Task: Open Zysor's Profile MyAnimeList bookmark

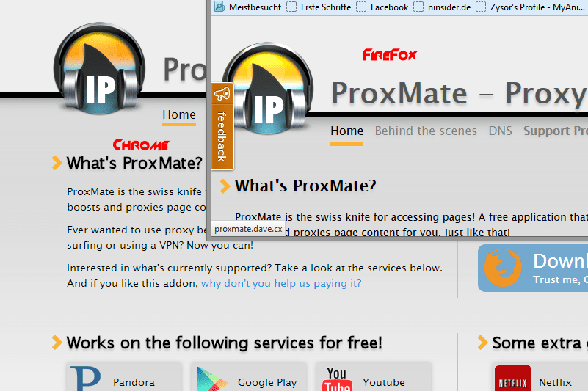Action: pos(530,7)
